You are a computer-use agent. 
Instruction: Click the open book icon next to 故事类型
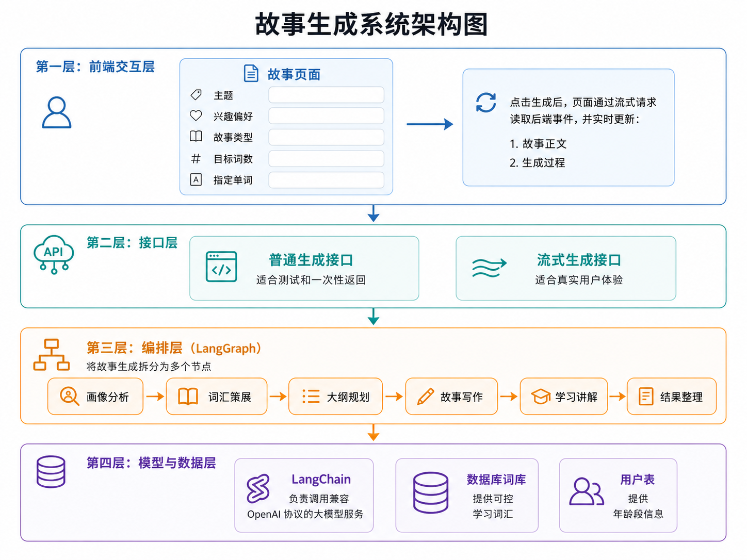(196, 137)
